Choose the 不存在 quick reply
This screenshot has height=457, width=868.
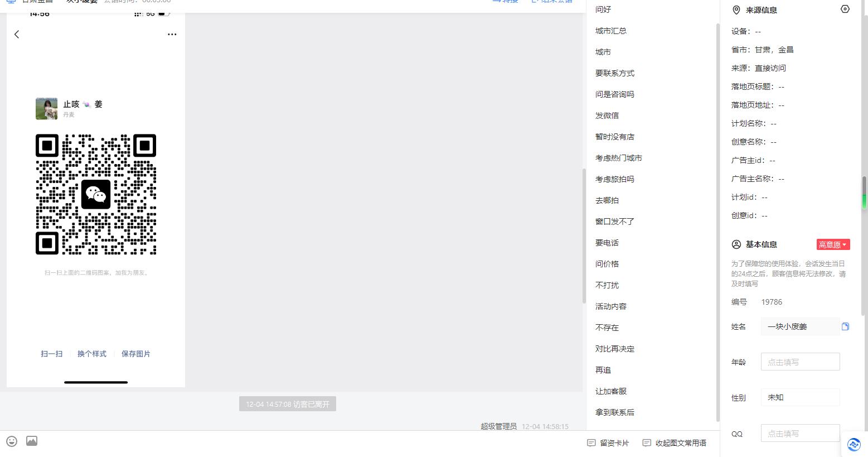point(607,328)
